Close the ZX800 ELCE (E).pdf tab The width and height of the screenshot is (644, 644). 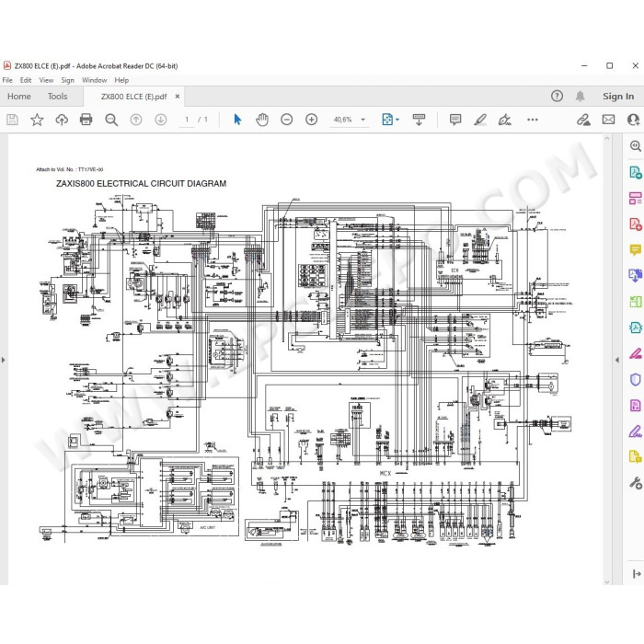point(178,97)
